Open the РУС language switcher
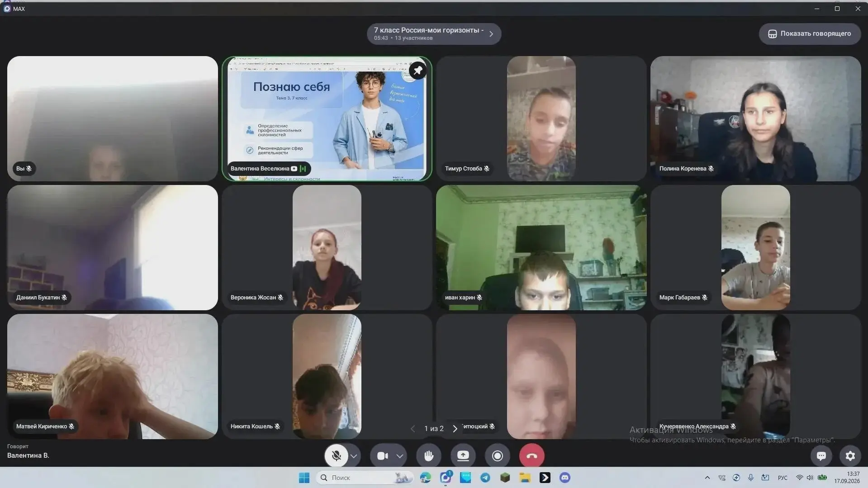The image size is (868, 488). 783,478
